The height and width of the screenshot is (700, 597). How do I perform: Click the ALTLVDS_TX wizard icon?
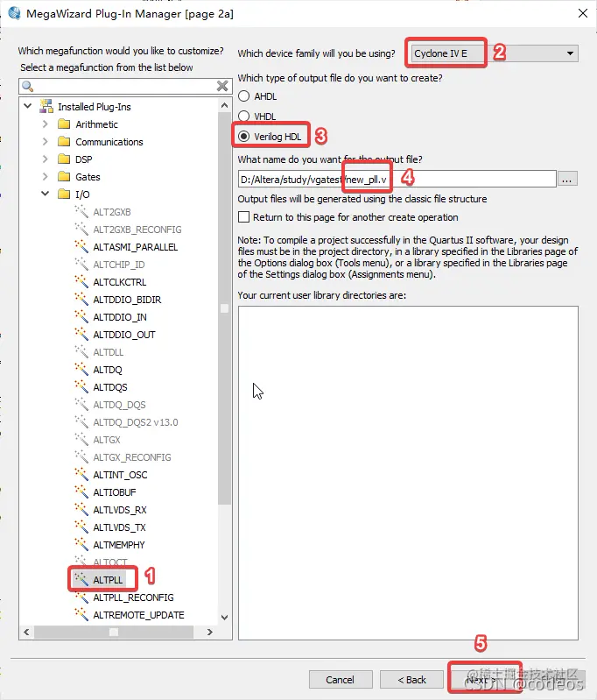click(x=81, y=527)
